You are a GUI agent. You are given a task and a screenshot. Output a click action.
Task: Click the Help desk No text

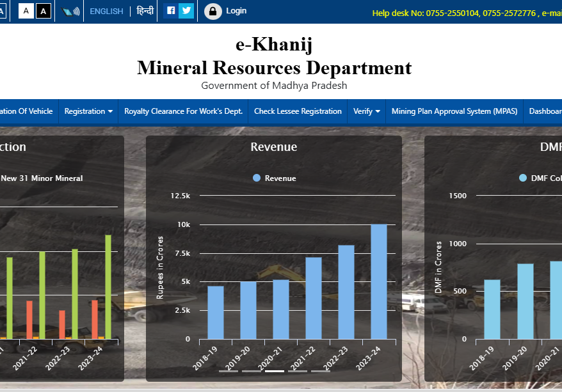pos(467,13)
